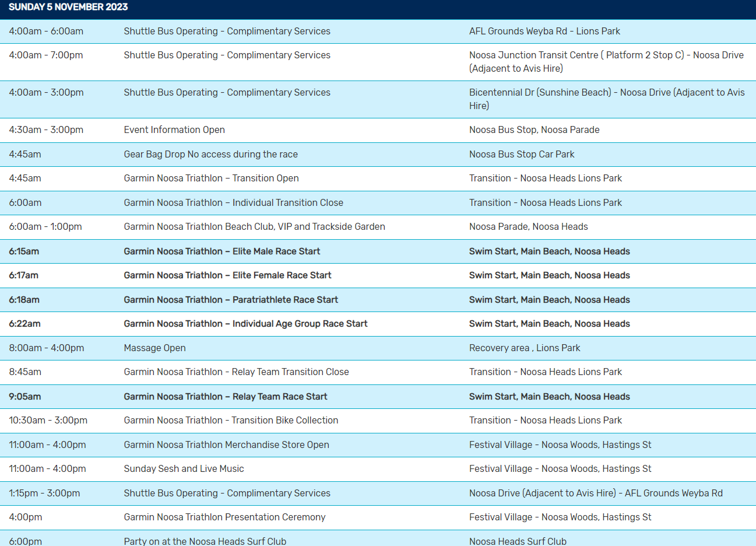
Task: Select the '6:00pm' time cell
Action: 26,541
